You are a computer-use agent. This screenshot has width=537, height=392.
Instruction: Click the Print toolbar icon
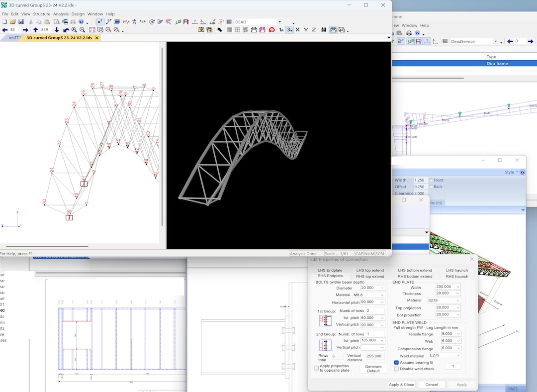point(73,22)
